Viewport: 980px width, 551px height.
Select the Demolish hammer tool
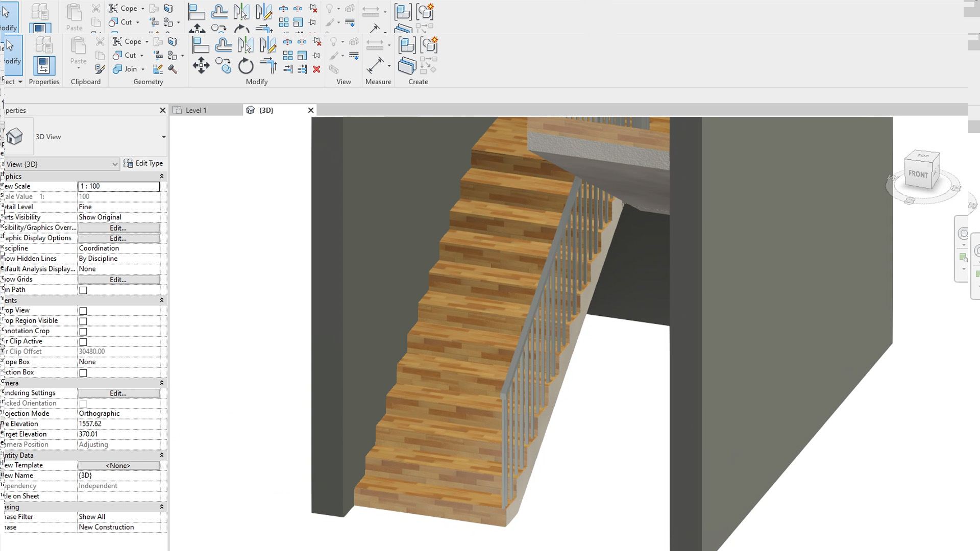pyautogui.click(x=173, y=69)
